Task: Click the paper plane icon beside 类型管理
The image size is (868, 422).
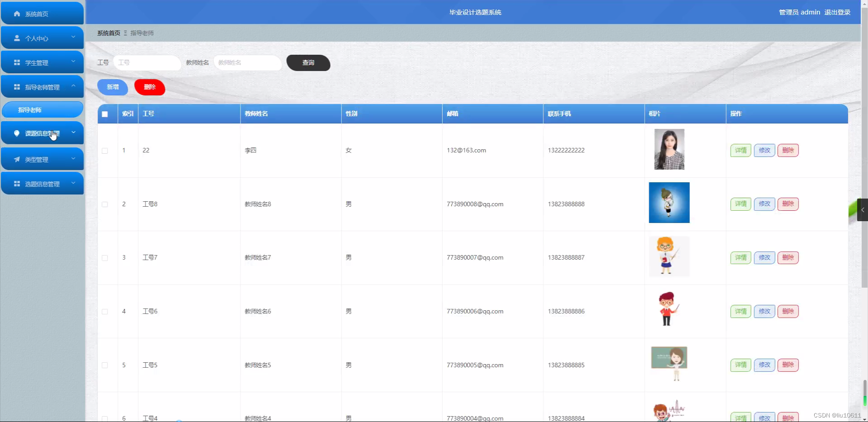Action: point(17,159)
